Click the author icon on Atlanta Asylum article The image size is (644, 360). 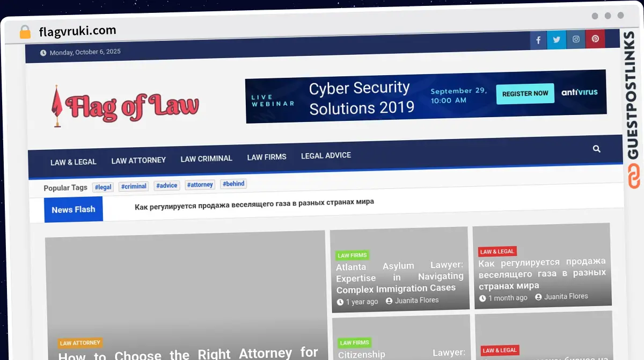tap(389, 301)
